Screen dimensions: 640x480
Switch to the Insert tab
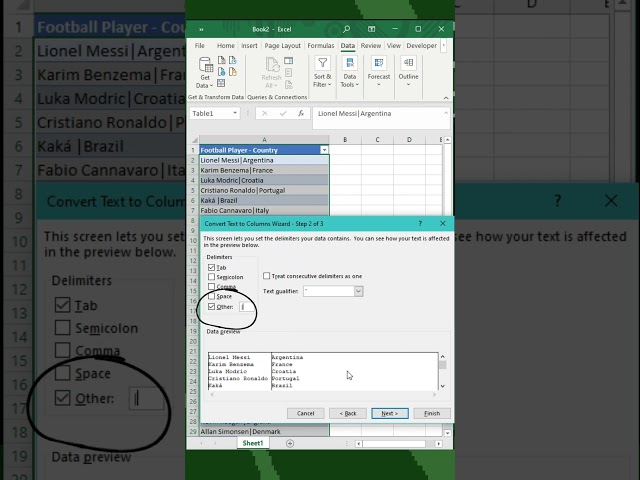click(x=249, y=46)
